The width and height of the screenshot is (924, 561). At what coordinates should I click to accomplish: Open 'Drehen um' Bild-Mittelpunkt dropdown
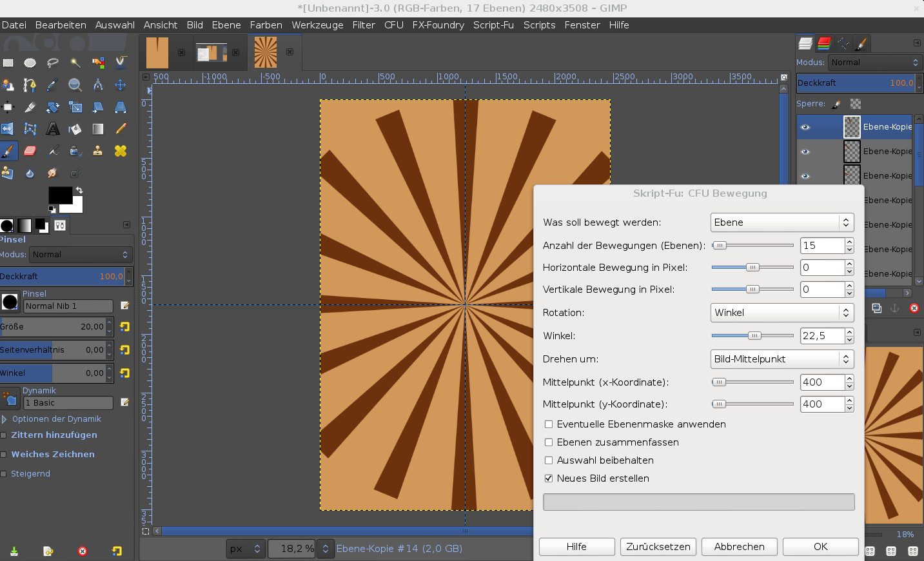click(x=781, y=359)
